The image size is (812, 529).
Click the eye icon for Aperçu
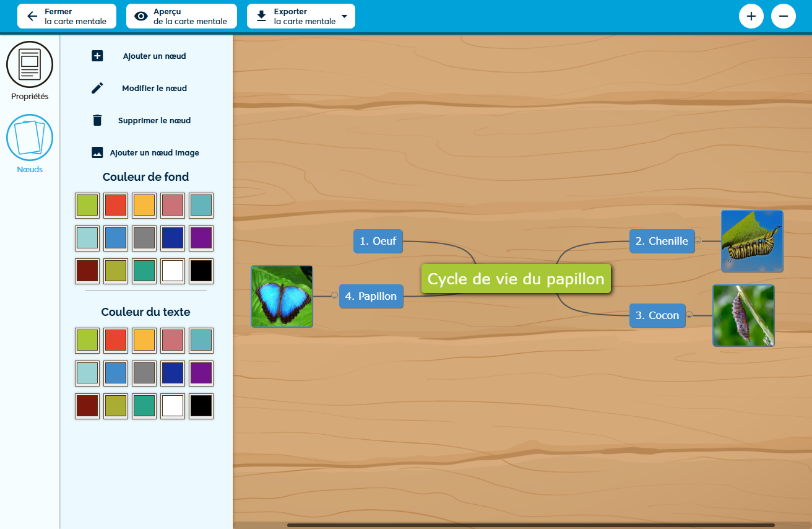[x=141, y=17]
